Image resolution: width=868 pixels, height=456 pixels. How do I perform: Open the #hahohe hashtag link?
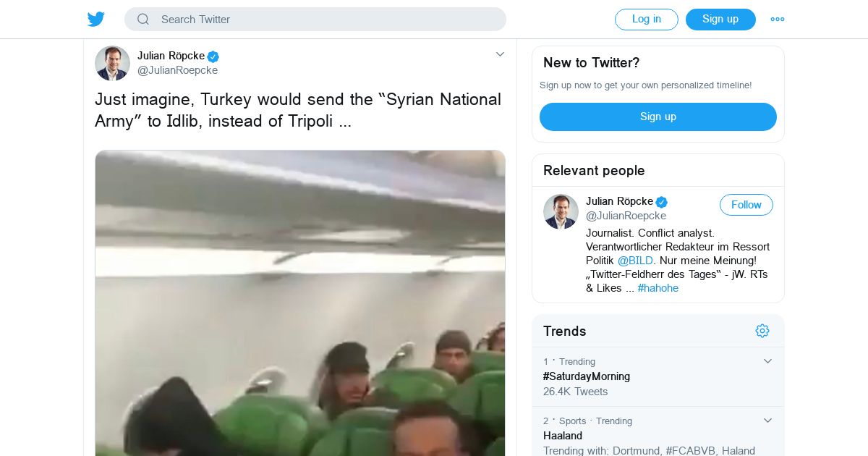pos(658,288)
